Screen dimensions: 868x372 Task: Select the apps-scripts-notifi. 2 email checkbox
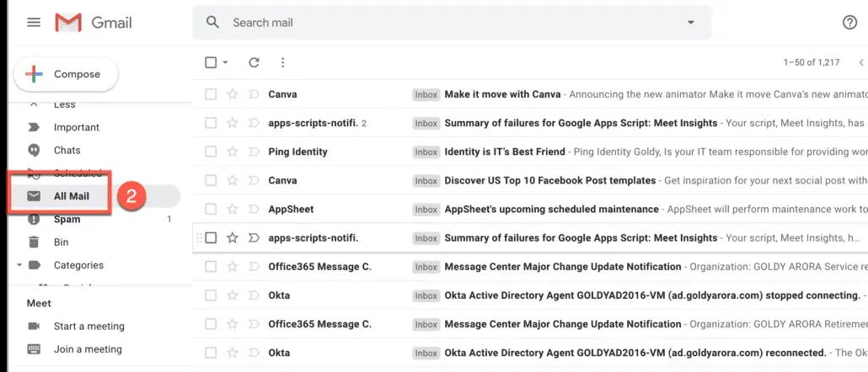point(211,123)
